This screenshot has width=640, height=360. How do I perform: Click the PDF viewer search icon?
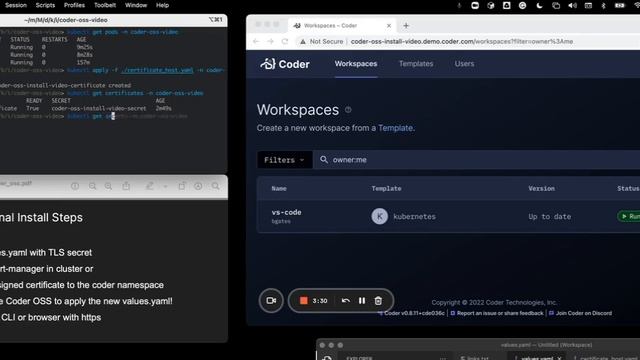click(216, 186)
